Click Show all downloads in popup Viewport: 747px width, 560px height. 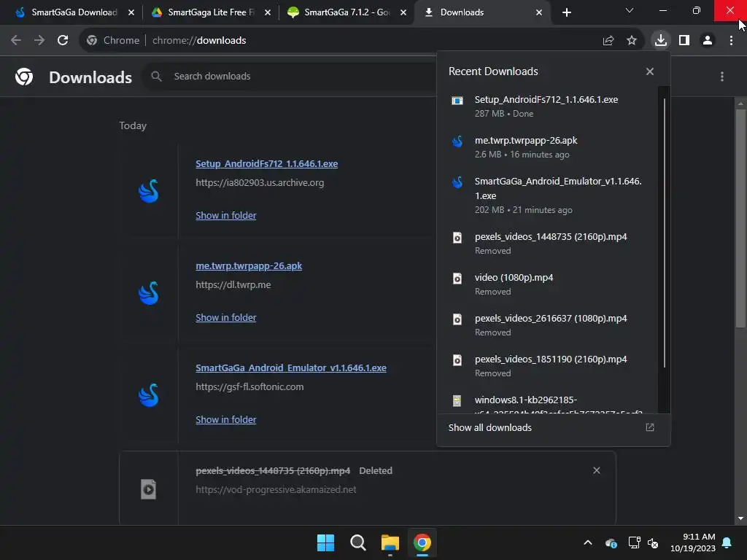pyautogui.click(x=489, y=427)
